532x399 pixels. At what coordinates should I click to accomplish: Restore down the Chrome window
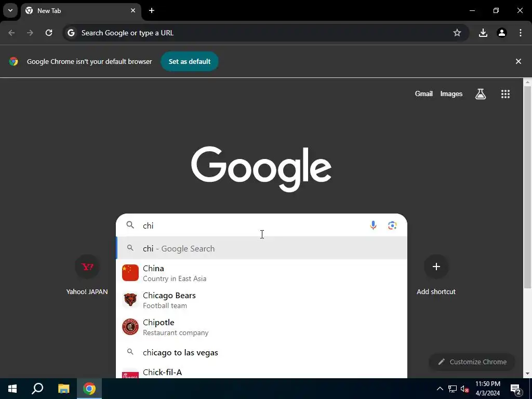496,10
